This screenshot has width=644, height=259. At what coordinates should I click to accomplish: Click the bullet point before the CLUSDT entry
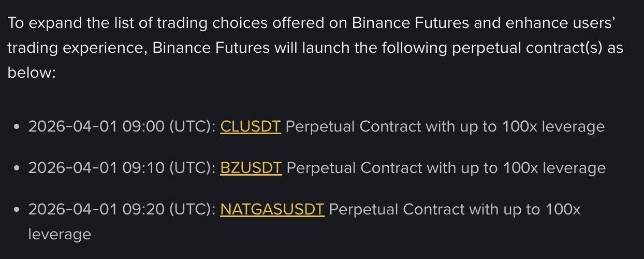[x=18, y=127]
